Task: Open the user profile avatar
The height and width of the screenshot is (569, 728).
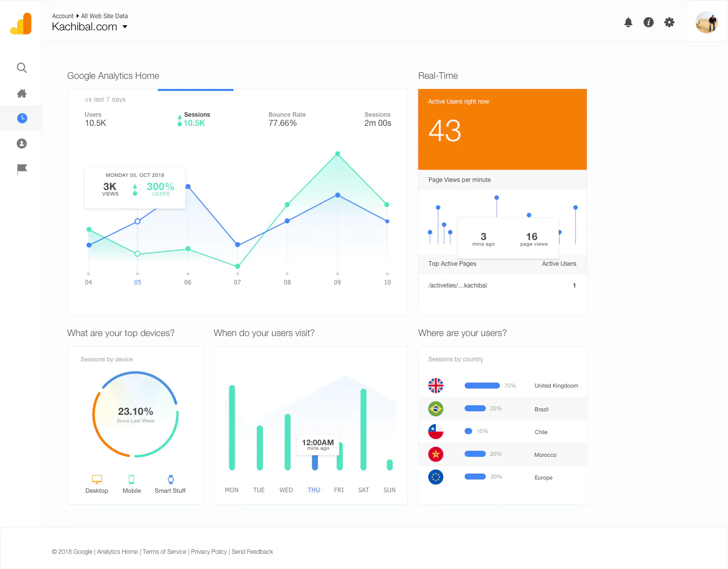Action: coord(707,22)
